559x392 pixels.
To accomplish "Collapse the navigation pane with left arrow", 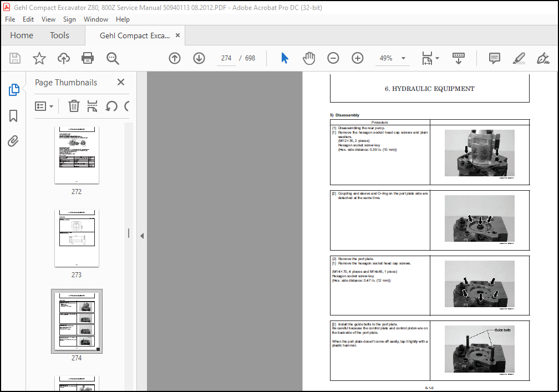I will 142,236.
